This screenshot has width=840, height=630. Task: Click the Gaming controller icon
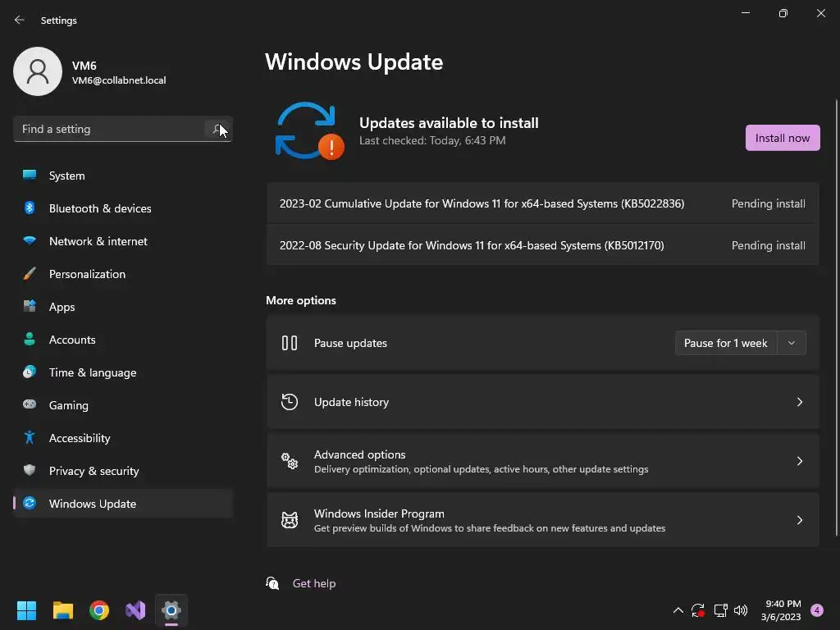(x=30, y=404)
